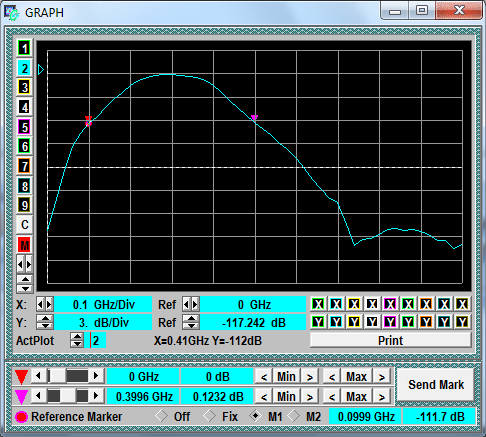Toggle the first green X autoscale button

[x=318, y=304]
